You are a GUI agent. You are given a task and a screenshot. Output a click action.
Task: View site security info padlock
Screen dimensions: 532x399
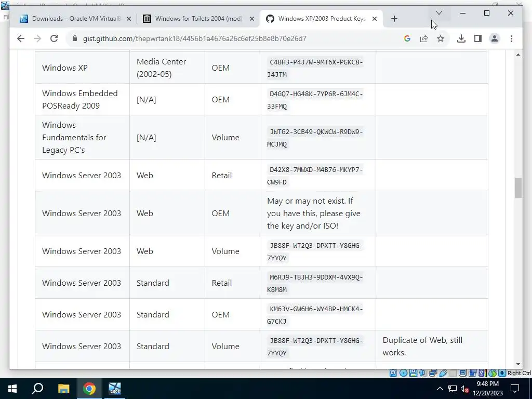[75, 38]
